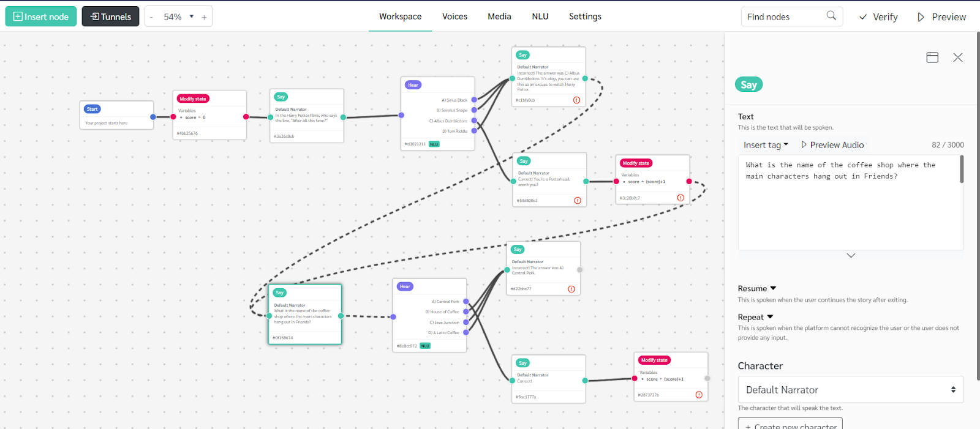Select the 'Correct!' Say node

[549, 379]
